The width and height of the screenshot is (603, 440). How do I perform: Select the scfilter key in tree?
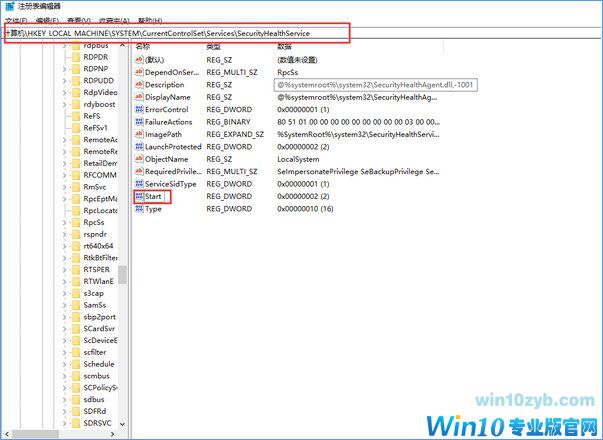[x=95, y=352]
